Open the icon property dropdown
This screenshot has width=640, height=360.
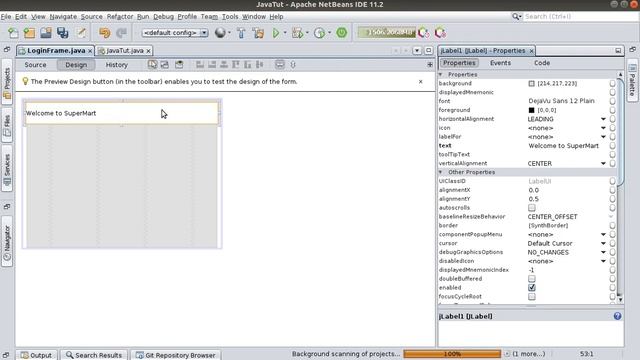pyautogui.click(x=603, y=128)
